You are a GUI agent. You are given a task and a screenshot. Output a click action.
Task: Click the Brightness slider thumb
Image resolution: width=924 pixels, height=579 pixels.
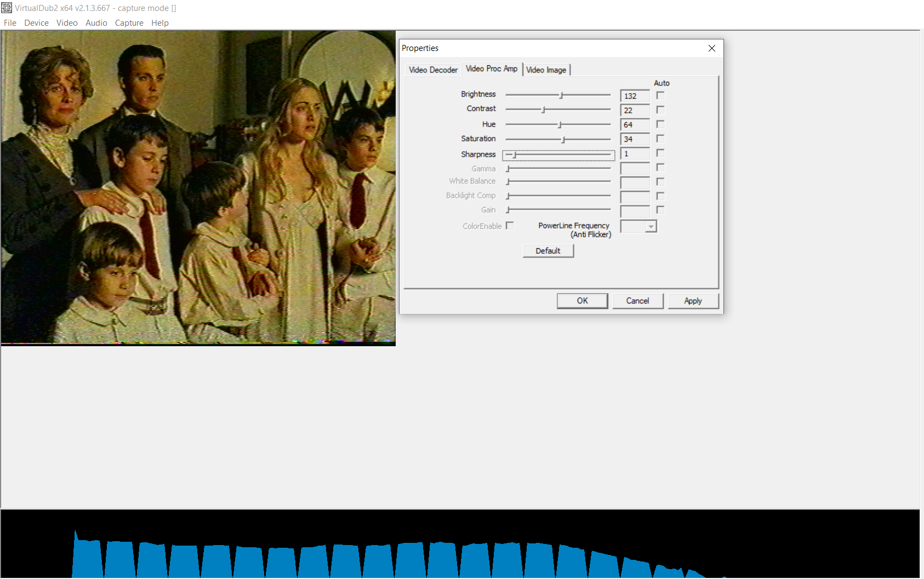pos(561,95)
